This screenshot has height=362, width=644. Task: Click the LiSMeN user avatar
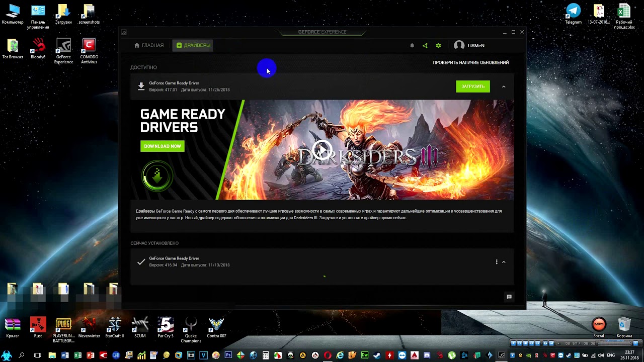coord(459,45)
